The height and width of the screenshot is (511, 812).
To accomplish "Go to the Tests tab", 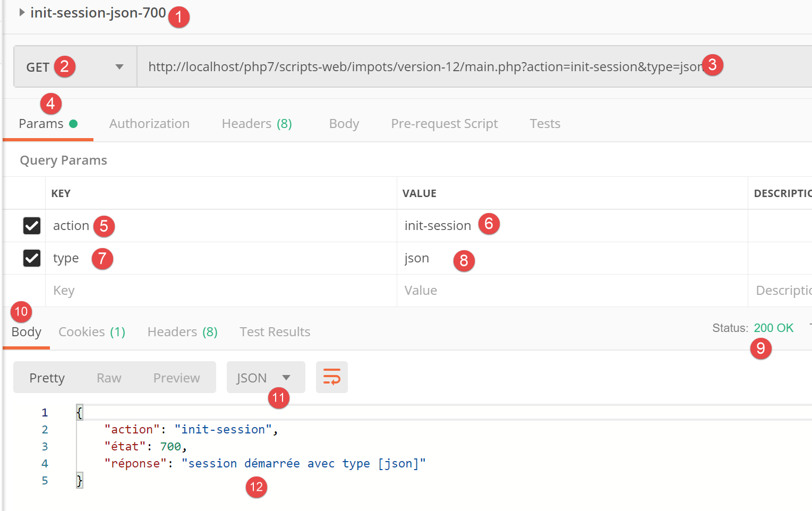I will coord(545,124).
